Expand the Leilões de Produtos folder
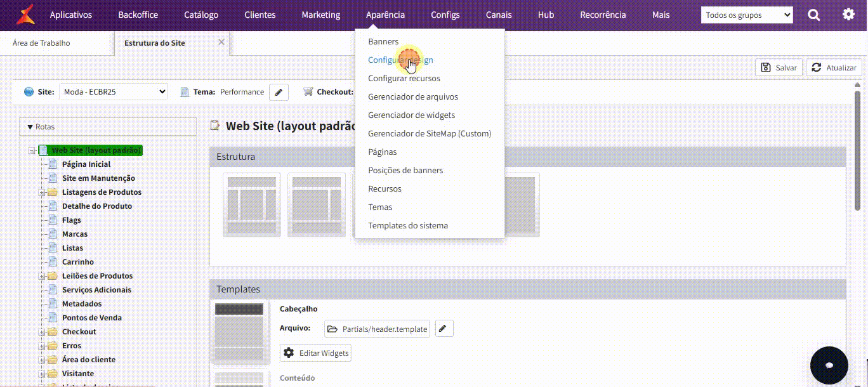 [x=42, y=276]
